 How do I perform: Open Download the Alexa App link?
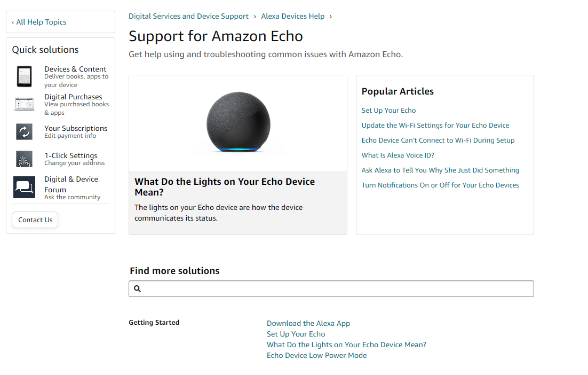point(308,323)
